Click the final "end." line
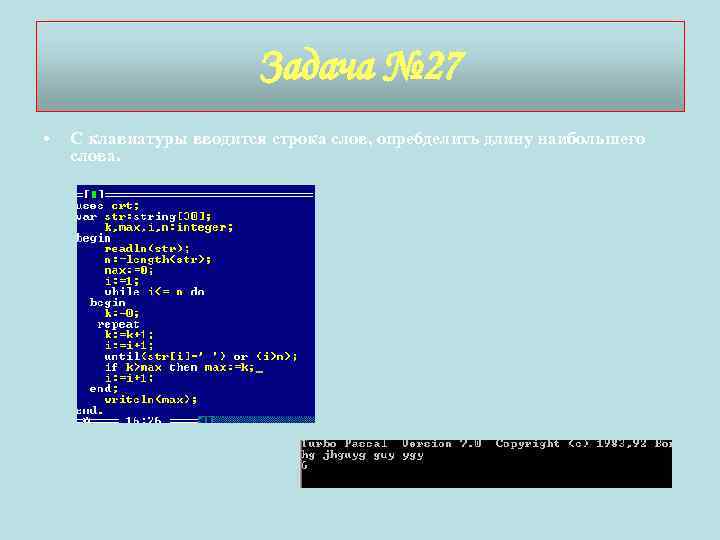720x540 pixels. [x=89, y=410]
